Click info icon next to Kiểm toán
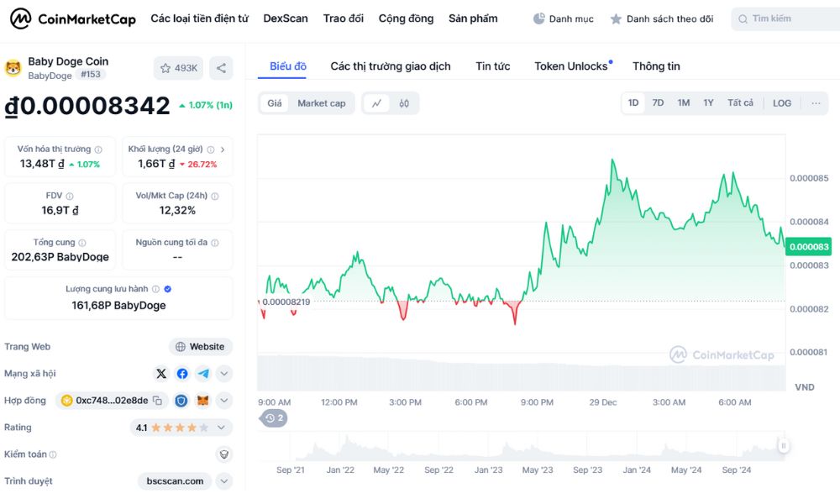 click(x=53, y=454)
